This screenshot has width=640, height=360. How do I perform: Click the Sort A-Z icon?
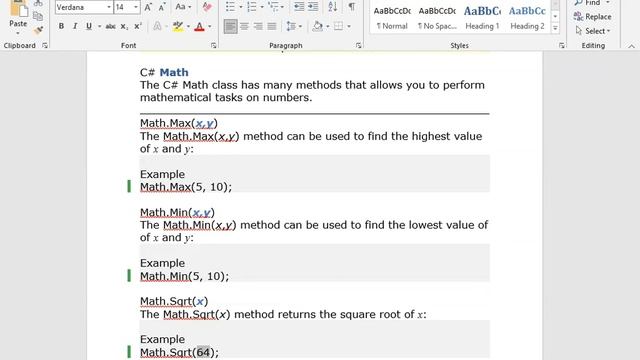point(333,7)
